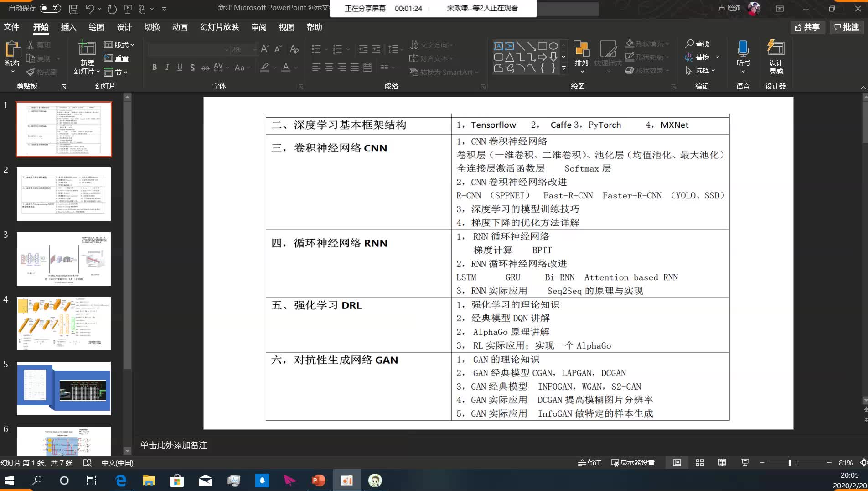Increase font size button
The width and height of the screenshot is (868, 491).
[x=265, y=49]
